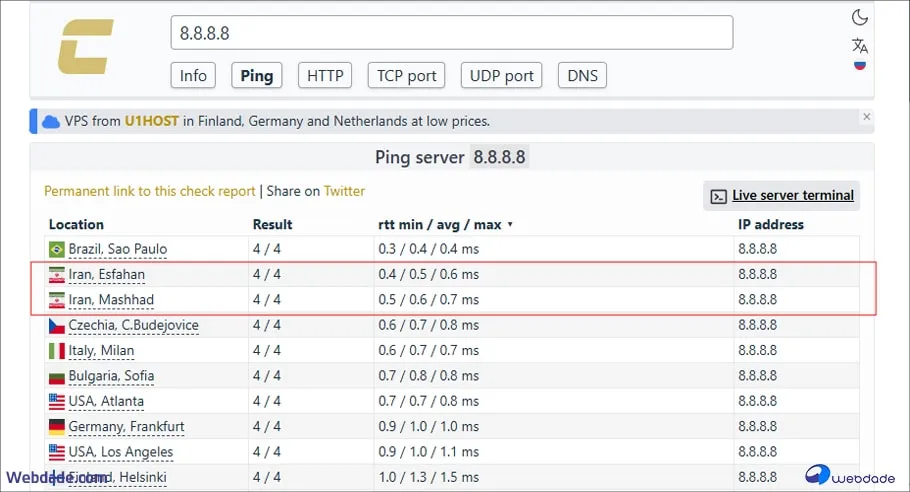This screenshot has width=910, height=492.
Task: Share the report on Twitter link
Action: [344, 191]
